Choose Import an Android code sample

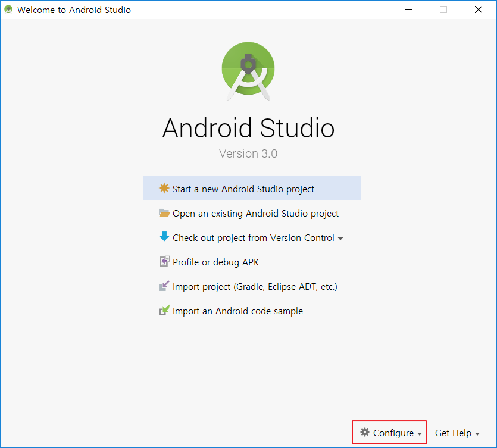252,311
